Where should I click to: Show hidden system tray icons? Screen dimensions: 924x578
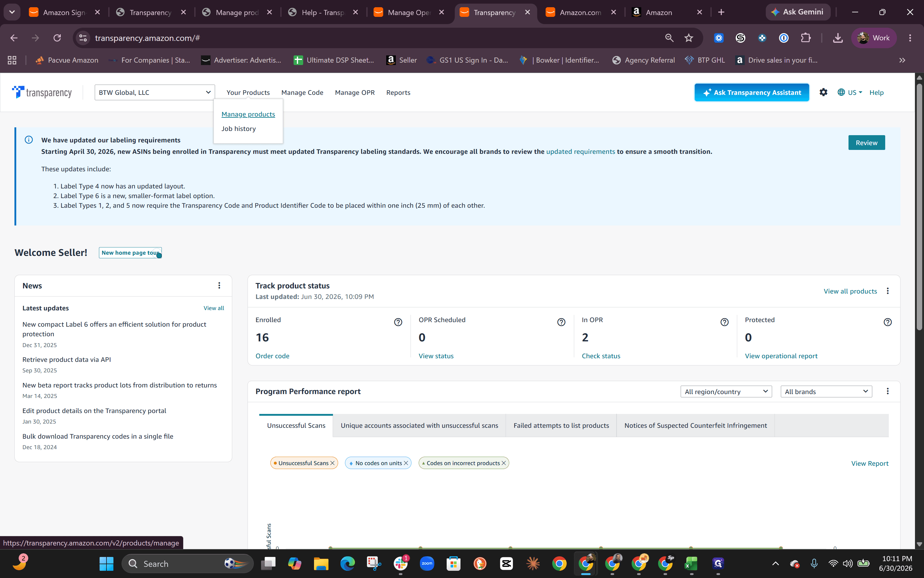[x=775, y=564]
